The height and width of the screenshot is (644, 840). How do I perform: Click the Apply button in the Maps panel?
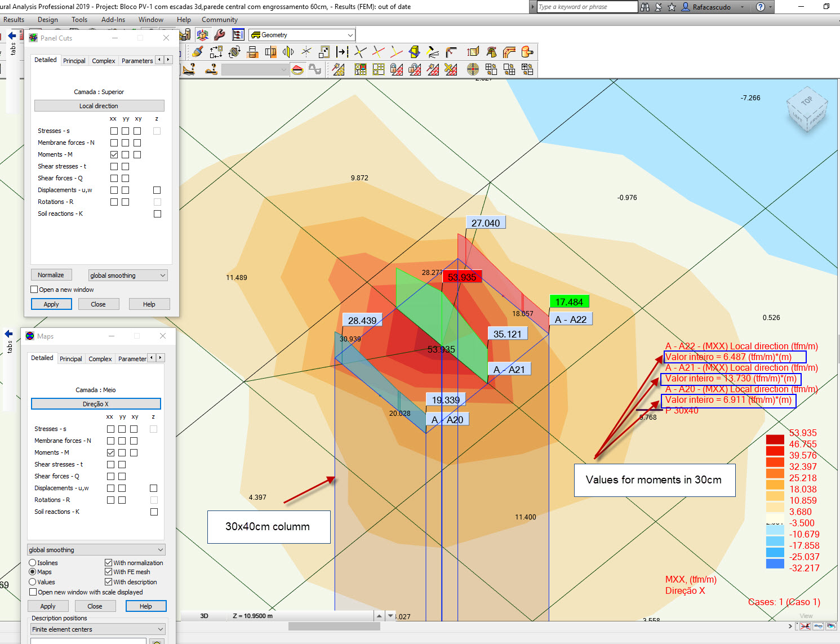(x=48, y=606)
